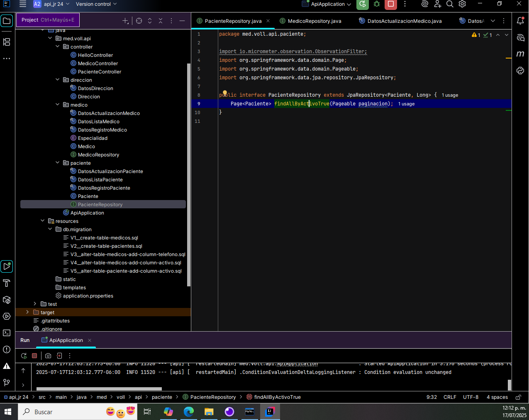
Task: Click the 9:32 cursor position indicator
Action: point(431,397)
